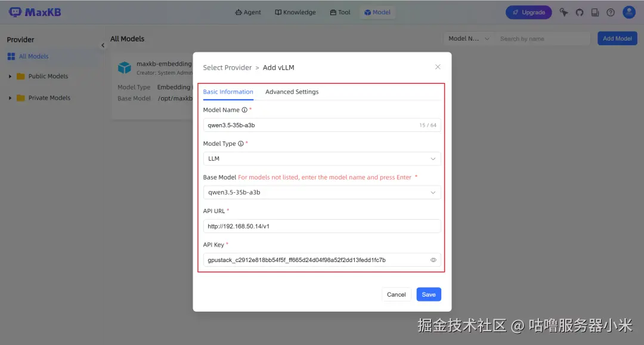Click the All Models heading
Screen dimensions: 644x345
pos(128,39)
